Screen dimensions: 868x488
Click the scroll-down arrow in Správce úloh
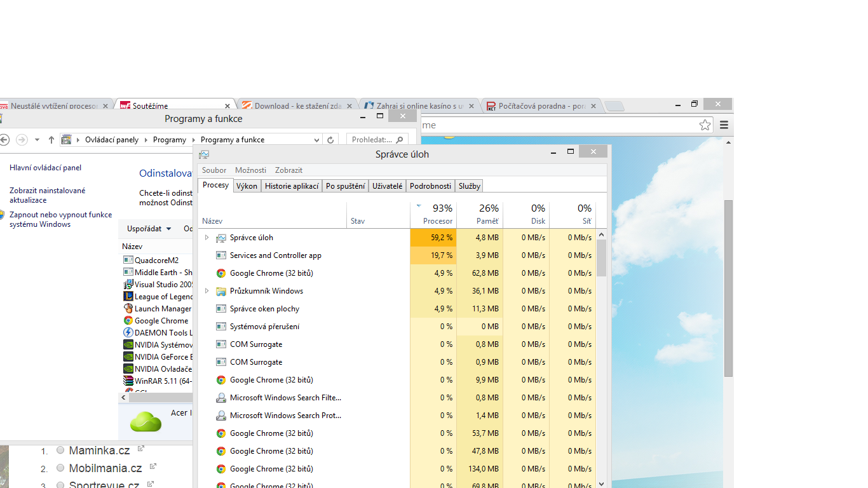click(602, 484)
